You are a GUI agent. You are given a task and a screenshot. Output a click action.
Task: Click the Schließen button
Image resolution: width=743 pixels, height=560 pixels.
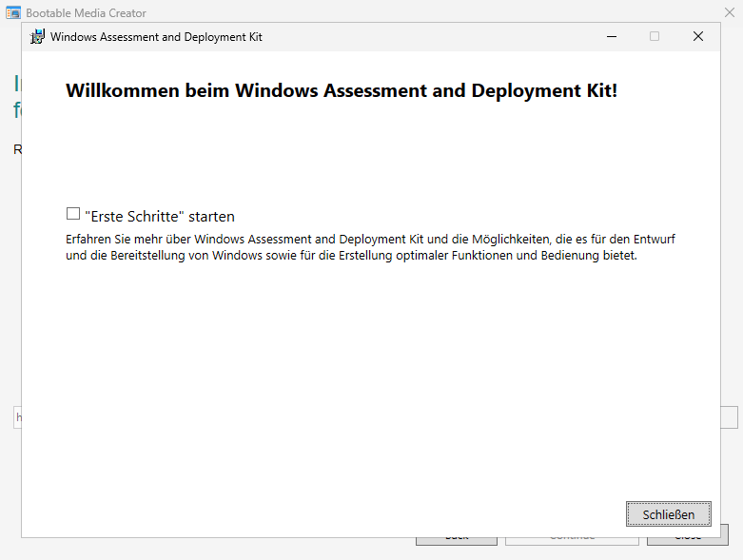(669, 514)
